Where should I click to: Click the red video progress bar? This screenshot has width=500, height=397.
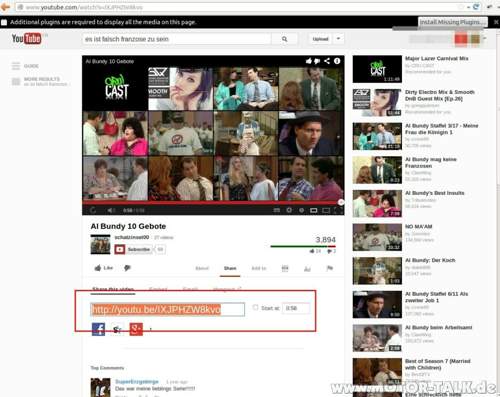212,202
